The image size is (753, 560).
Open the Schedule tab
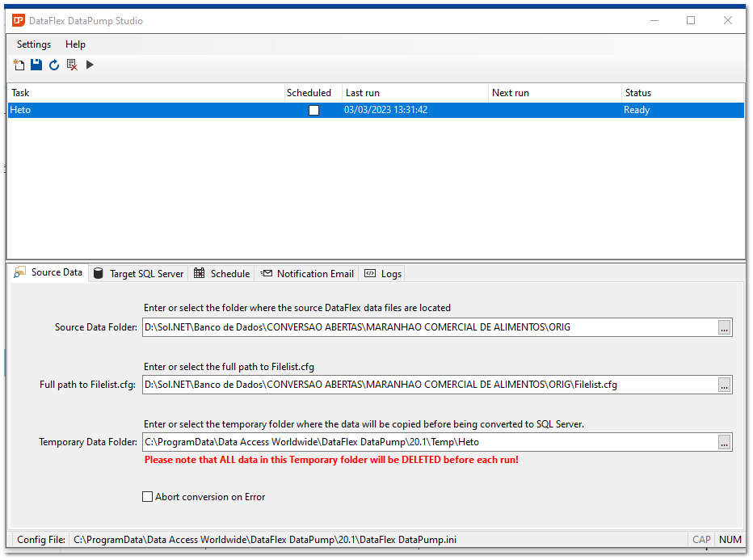[222, 274]
